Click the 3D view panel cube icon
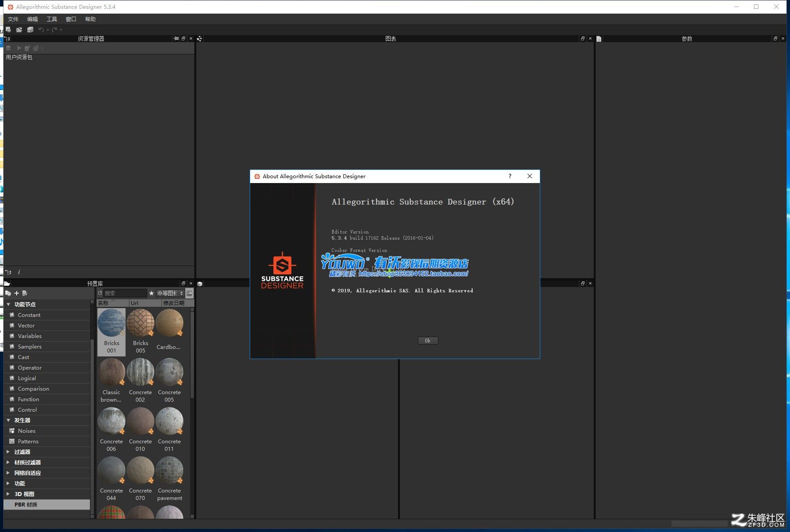This screenshot has height=532, width=790. tap(200, 284)
